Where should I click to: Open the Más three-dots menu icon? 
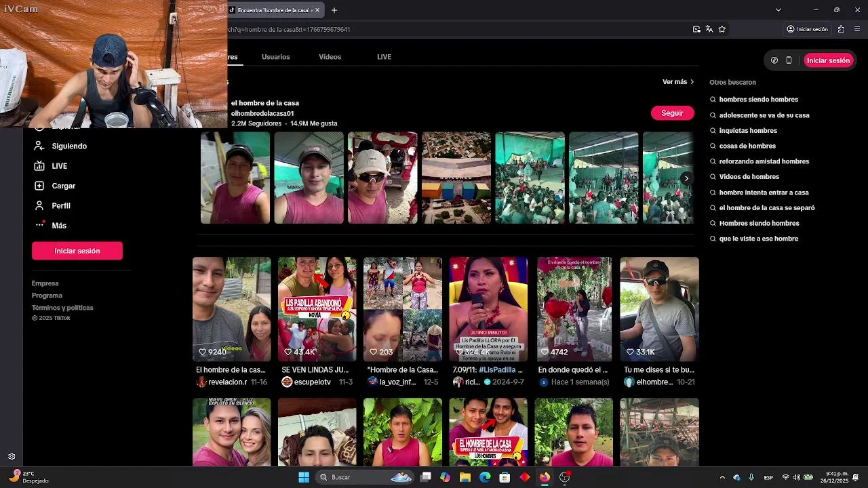click(39, 225)
